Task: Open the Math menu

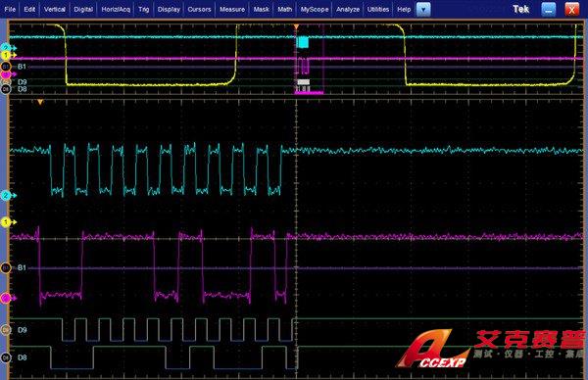Action: 284,10
